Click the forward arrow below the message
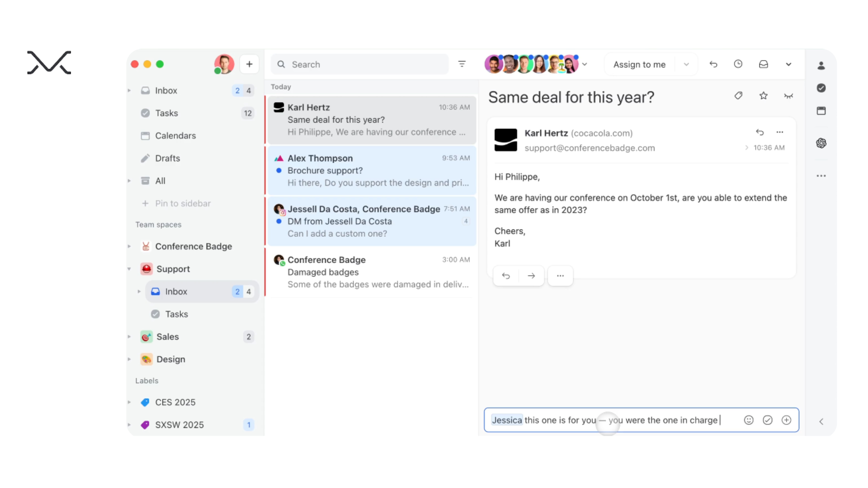 click(531, 276)
